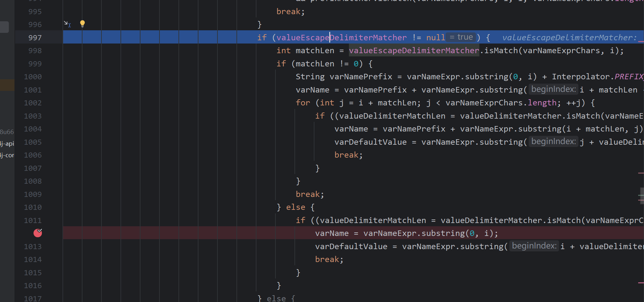Click the 'else' keyword on line 1010
The height and width of the screenshot is (302, 644).
296,207
